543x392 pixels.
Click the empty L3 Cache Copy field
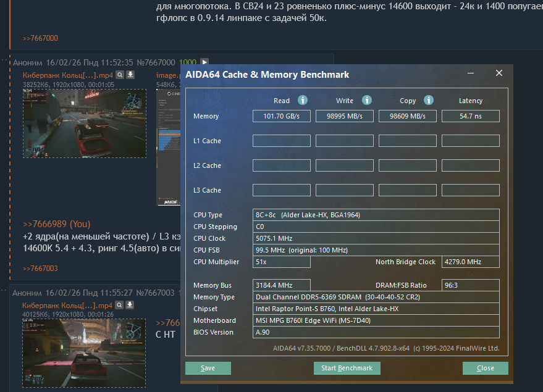point(408,190)
